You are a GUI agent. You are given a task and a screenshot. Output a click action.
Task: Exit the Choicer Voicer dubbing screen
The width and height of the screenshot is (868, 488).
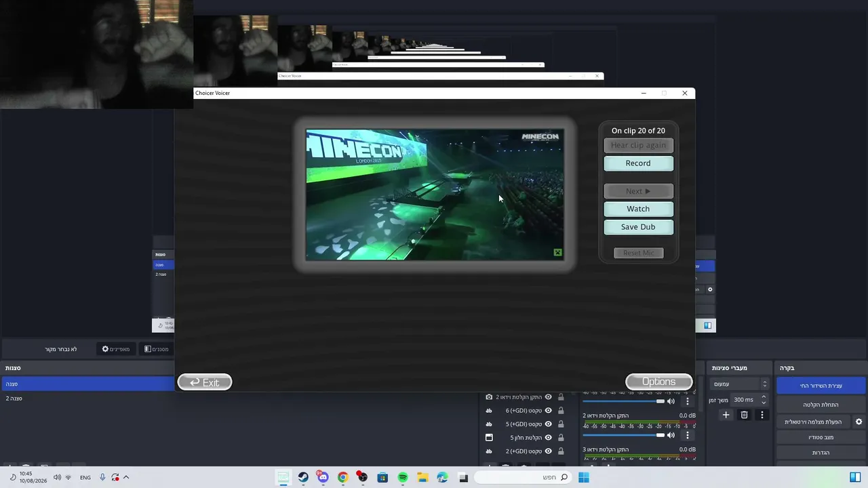205,382
